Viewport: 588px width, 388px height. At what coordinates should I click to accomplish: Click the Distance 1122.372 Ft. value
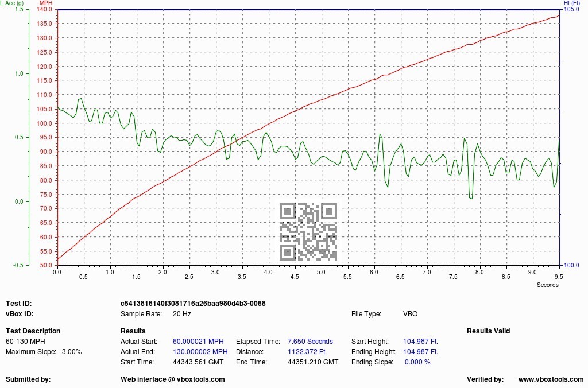click(x=307, y=352)
